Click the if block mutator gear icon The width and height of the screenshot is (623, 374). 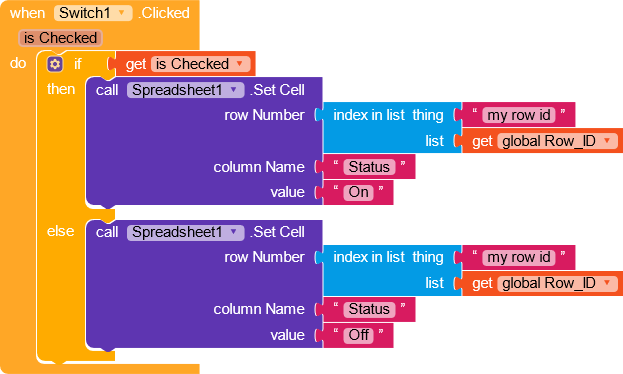coord(55,64)
